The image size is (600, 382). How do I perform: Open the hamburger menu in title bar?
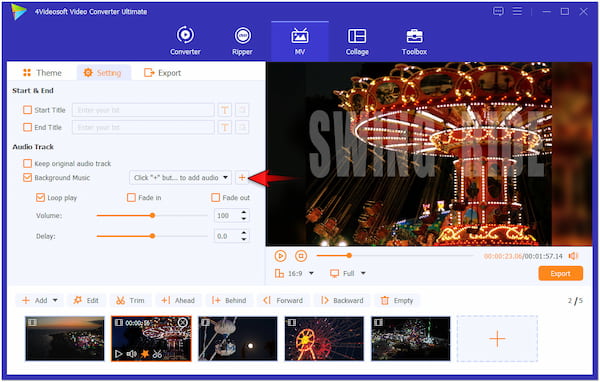pyautogui.click(x=517, y=11)
